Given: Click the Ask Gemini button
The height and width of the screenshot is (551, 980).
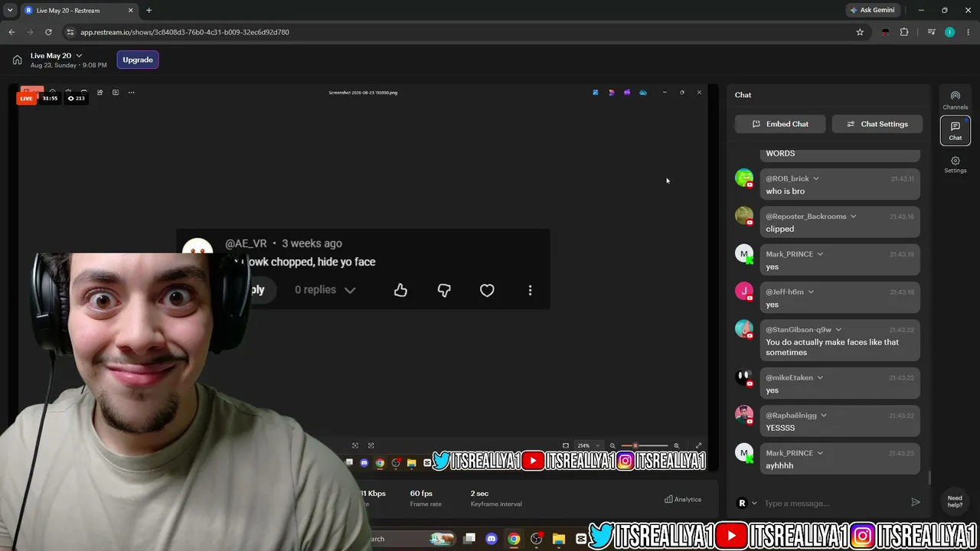Looking at the screenshot, I should [x=872, y=11].
